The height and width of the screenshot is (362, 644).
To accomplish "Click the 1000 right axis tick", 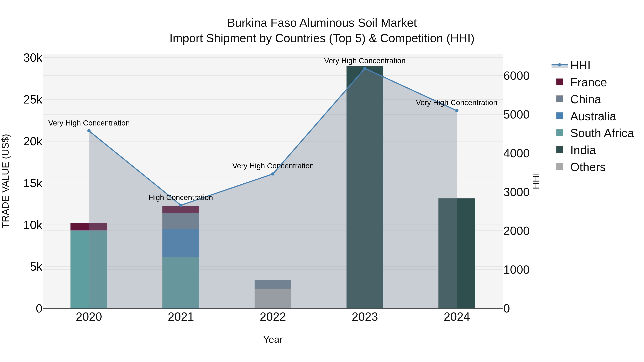I will pos(516,270).
